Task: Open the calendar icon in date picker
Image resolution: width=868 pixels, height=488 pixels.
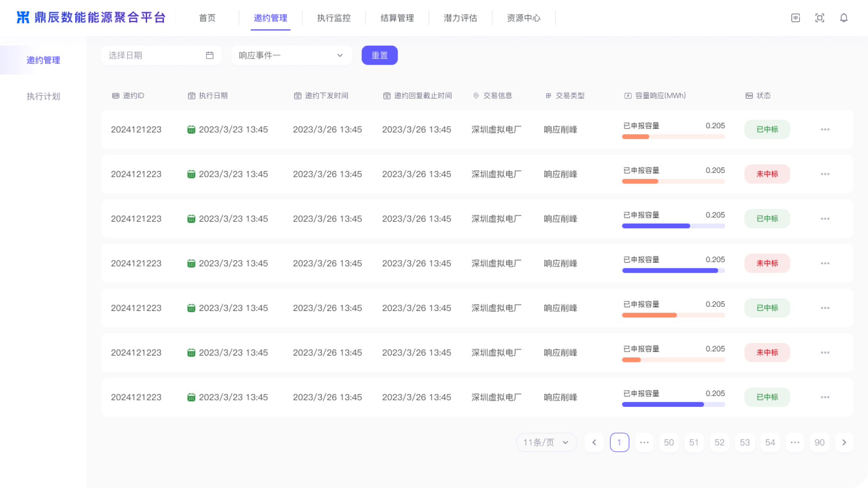Action: click(210, 55)
